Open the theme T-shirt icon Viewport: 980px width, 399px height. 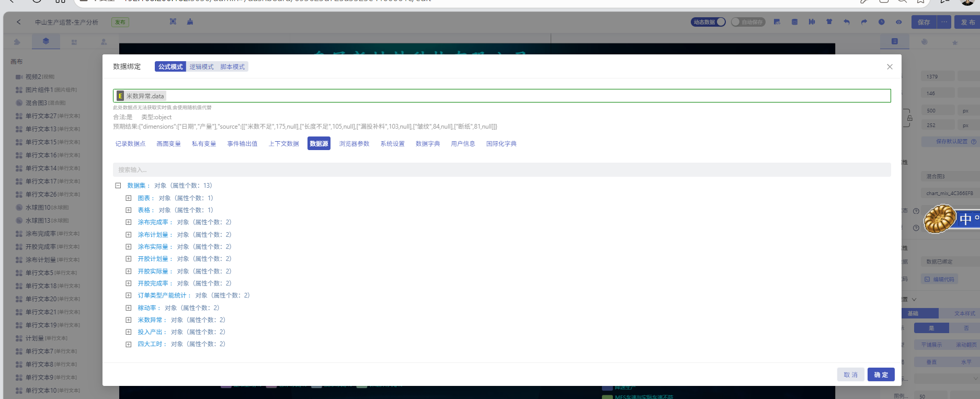coord(829,22)
